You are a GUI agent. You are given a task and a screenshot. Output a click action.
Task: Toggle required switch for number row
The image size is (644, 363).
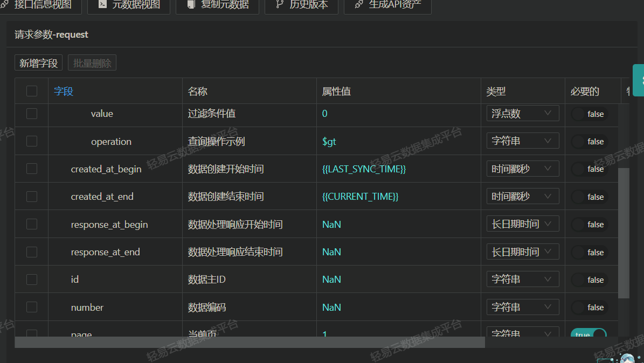point(590,308)
